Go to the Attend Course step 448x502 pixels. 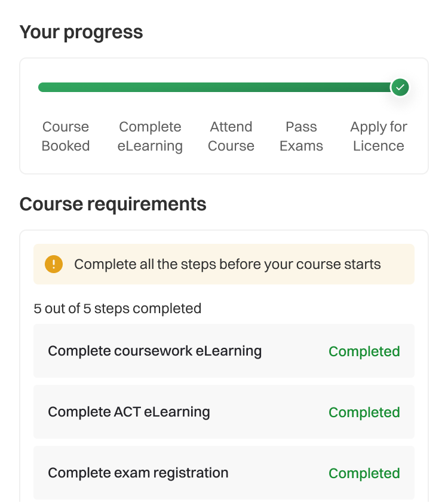231,136
